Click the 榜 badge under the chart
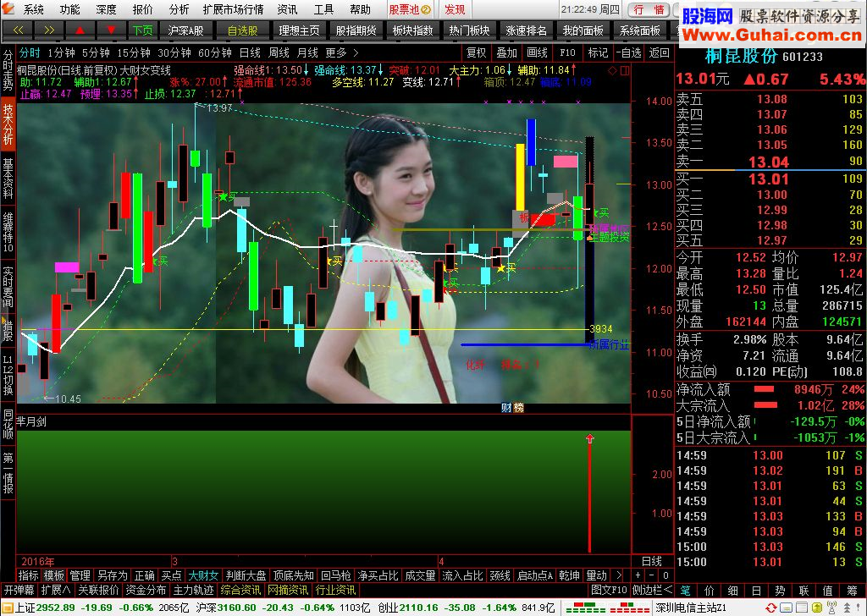Screen dimensions: 867x616 519,408
